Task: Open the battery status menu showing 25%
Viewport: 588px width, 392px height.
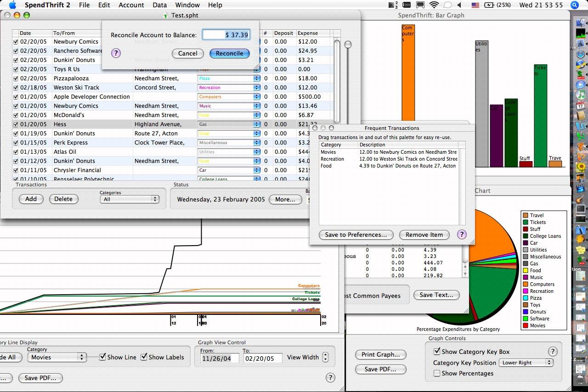Action: (498, 5)
